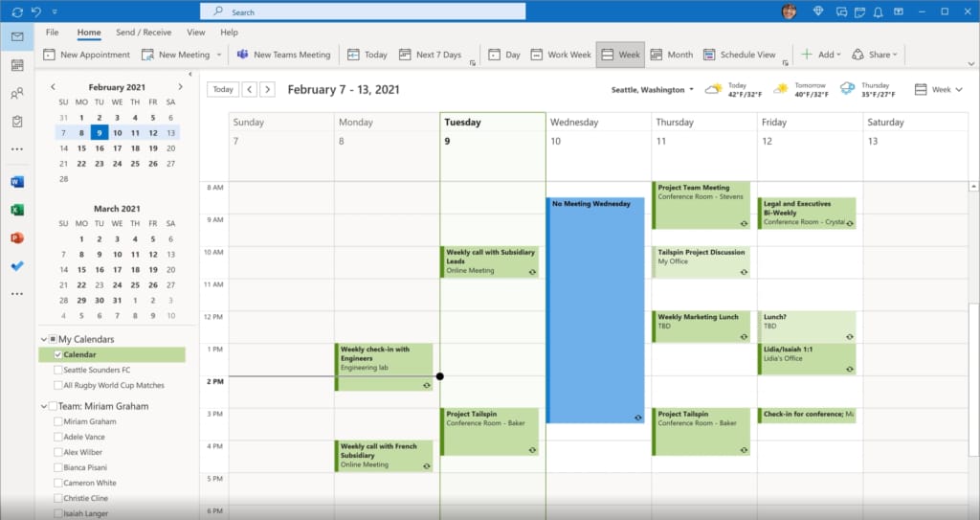The height and width of the screenshot is (520, 980).
Task: Launch Excel from the left app bar
Action: coord(17,210)
